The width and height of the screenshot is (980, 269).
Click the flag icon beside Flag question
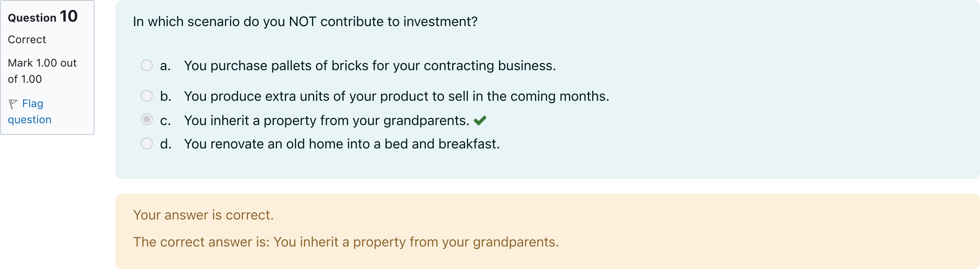point(13,104)
